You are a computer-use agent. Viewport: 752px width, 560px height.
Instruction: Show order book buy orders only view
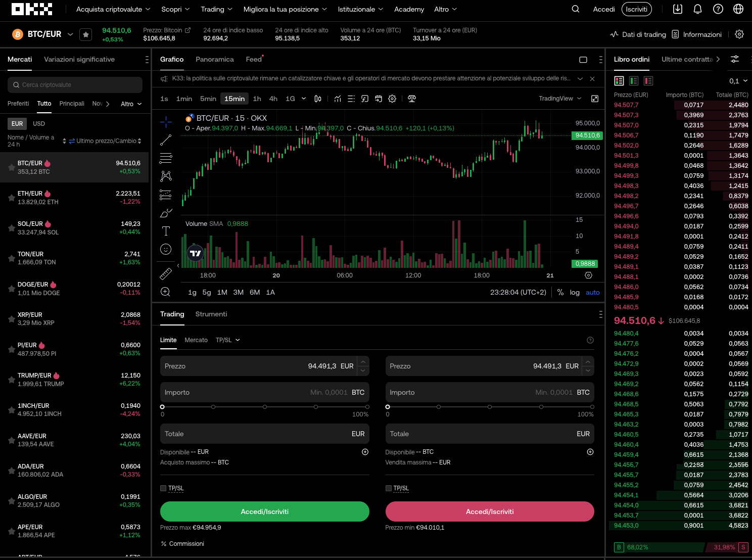click(634, 81)
